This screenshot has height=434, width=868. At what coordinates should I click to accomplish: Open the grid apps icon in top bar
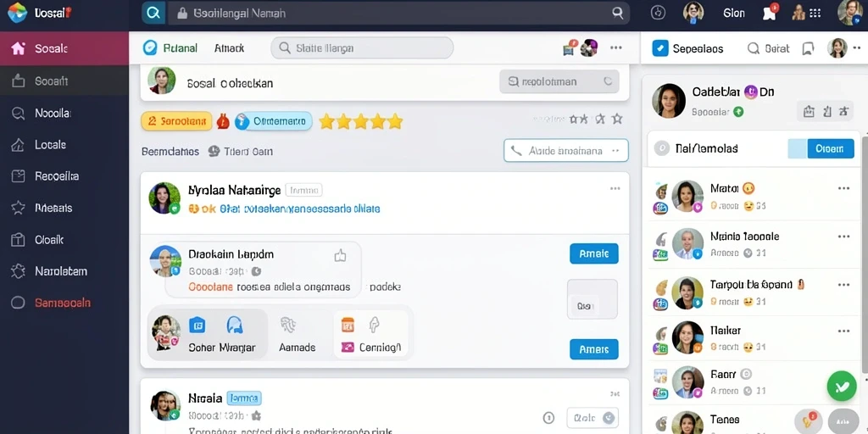[x=815, y=14]
